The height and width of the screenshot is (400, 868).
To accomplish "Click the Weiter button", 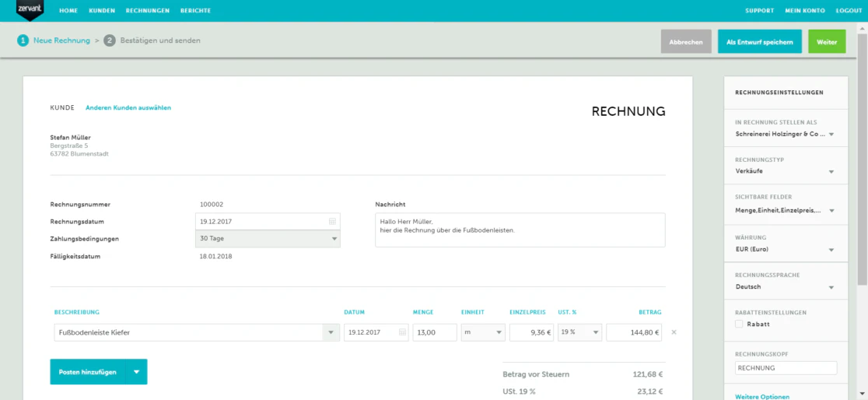I will click(x=827, y=41).
